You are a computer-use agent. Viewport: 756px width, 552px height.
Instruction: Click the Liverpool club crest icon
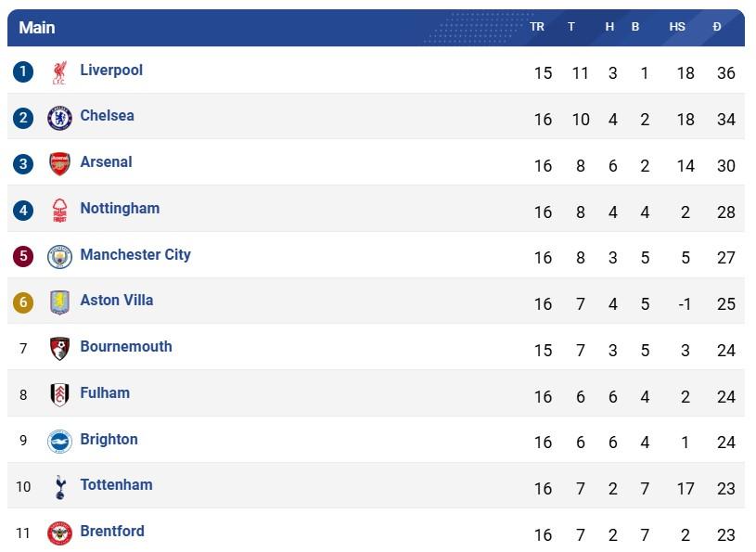point(59,72)
